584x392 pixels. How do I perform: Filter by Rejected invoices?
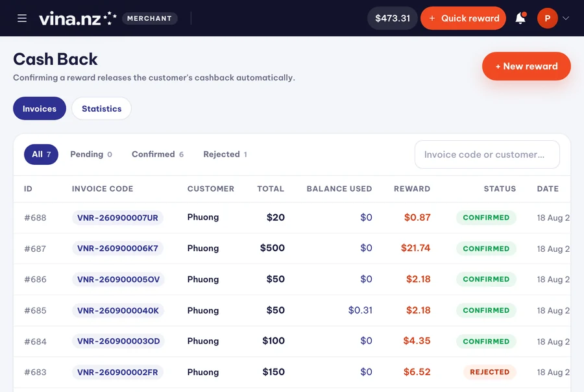coord(225,154)
